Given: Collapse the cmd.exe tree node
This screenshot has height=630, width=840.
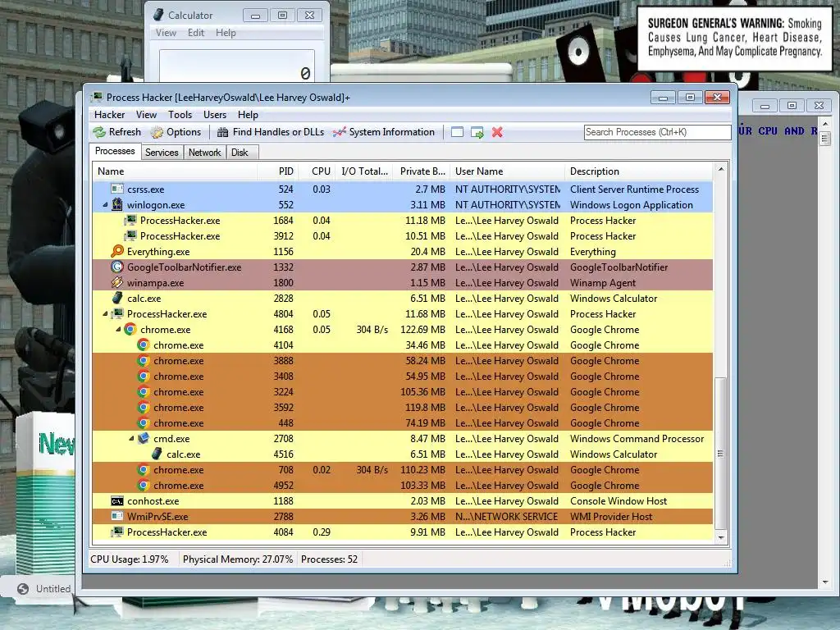Looking at the screenshot, I should pyautogui.click(x=131, y=438).
